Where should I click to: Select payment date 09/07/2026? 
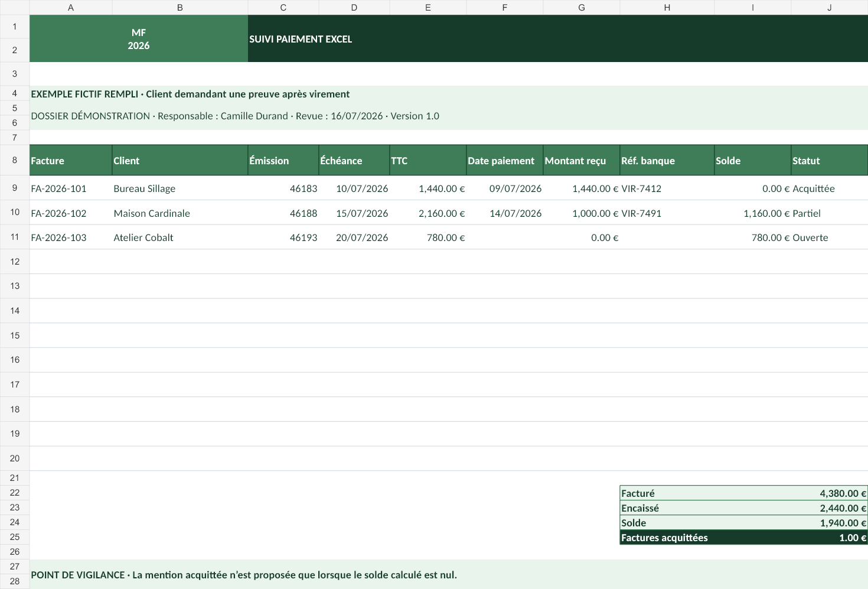(505, 188)
